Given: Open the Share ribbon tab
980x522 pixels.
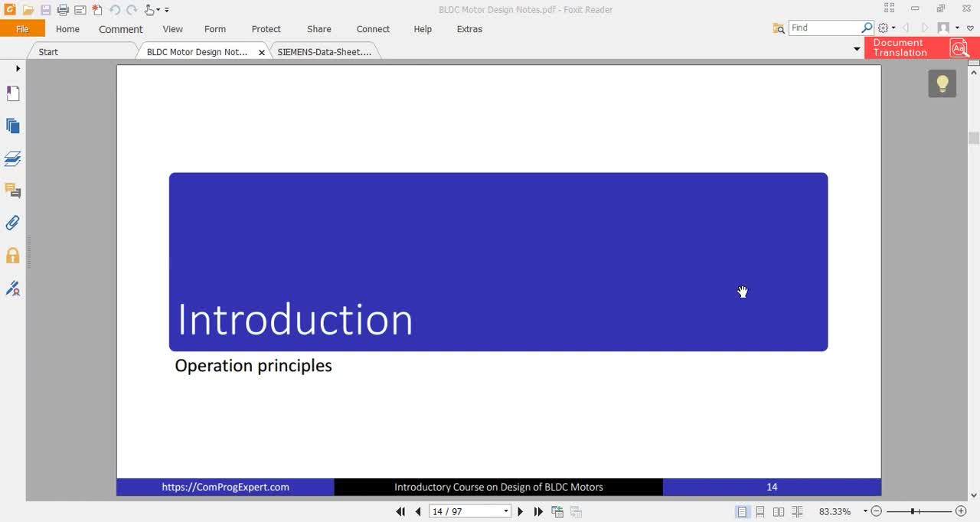Looking at the screenshot, I should pos(319,29).
